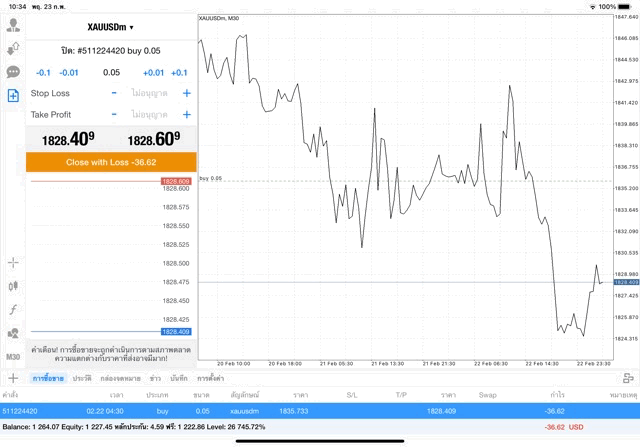Switch to the ประวัติ tab
The width and height of the screenshot is (640, 447).
82,378
